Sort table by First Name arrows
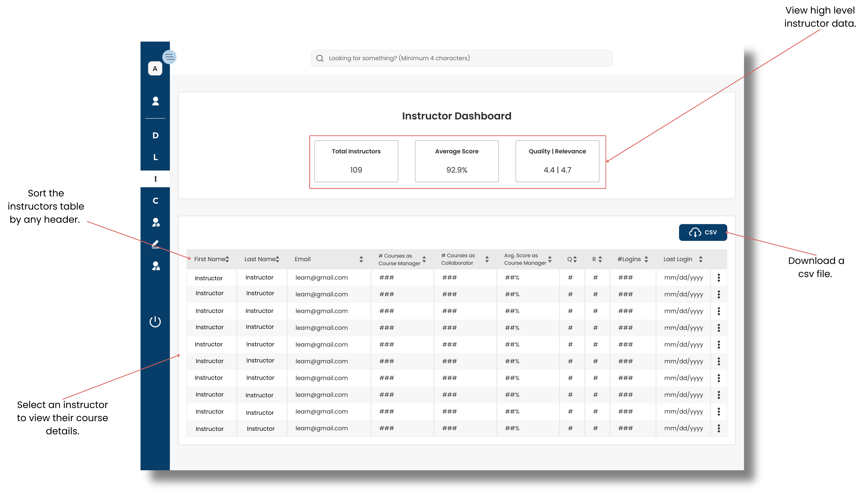This screenshot has width=868, height=494. coord(227,259)
